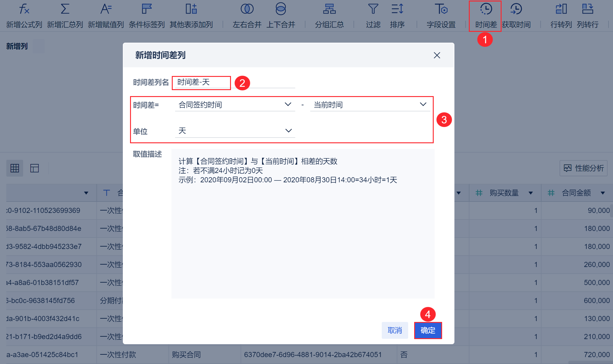The width and height of the screenshot is (613, 364).
Task: Expand the 单位 unit dropdown showing 天
Action: [x=235, y=131]
